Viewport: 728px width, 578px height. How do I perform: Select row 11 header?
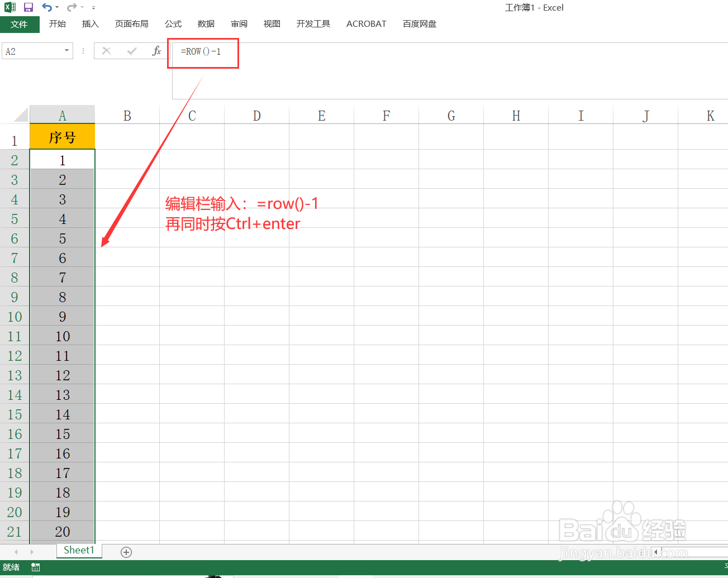pos(15,336)
